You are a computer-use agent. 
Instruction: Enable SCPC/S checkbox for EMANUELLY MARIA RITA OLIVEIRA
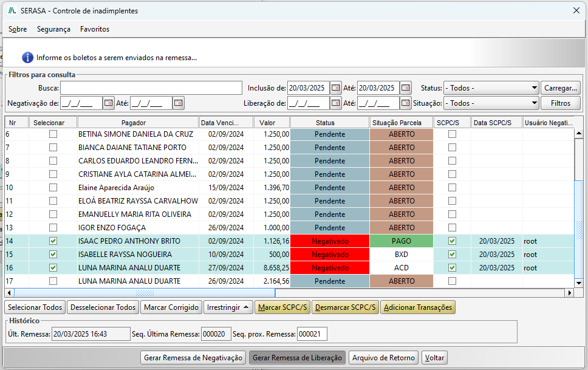tap(453, 214)
